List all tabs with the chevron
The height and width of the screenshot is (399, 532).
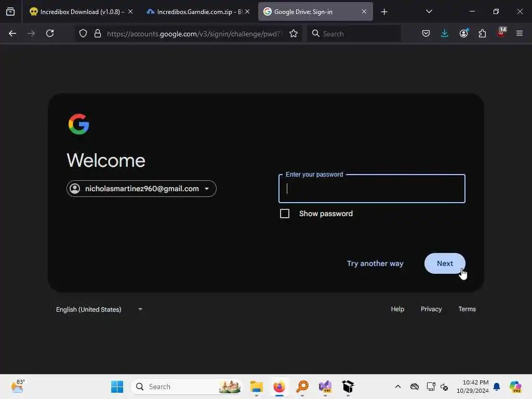429,11
